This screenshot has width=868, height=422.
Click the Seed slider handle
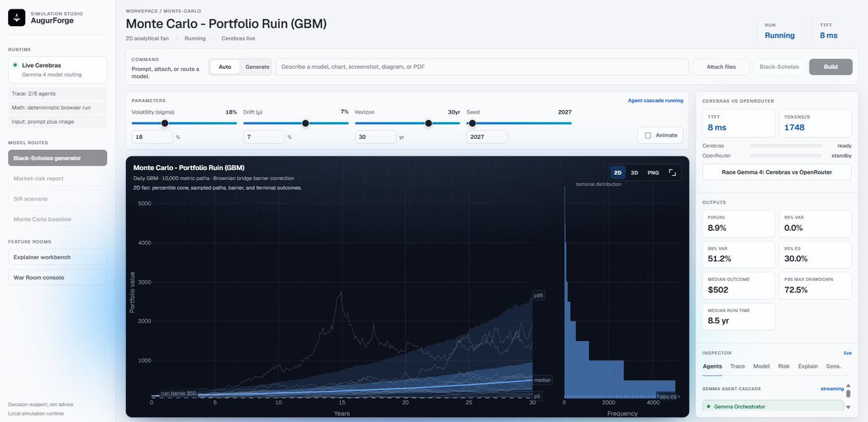pos(472,123)
